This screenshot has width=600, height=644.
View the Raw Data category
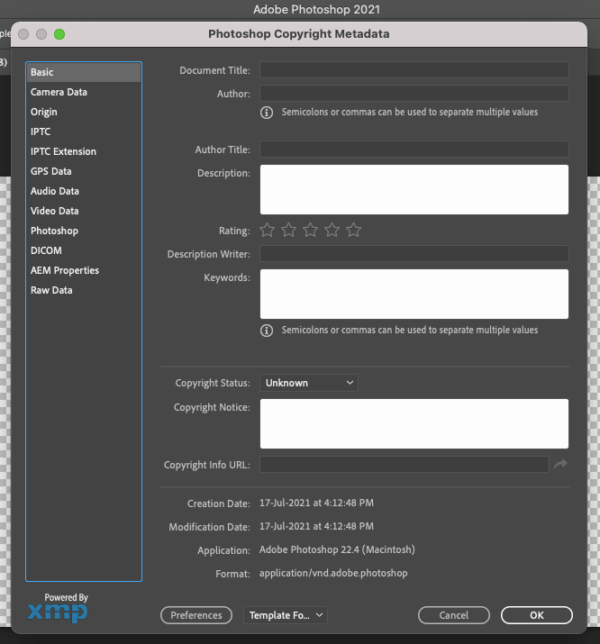coord(84,290)
